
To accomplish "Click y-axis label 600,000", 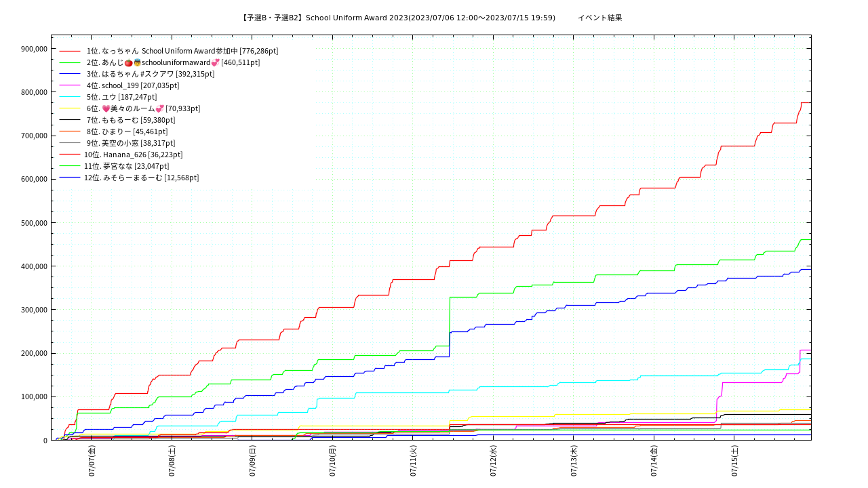I will 34,179.
